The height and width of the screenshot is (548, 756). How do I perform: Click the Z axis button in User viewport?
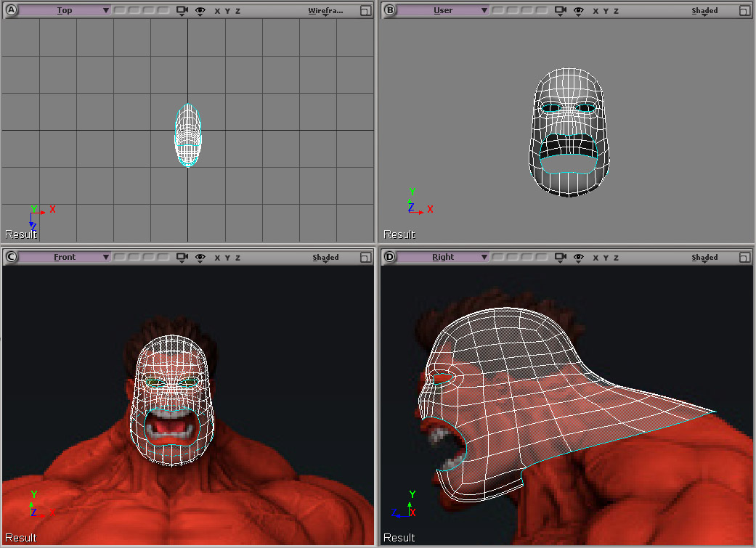616,11
